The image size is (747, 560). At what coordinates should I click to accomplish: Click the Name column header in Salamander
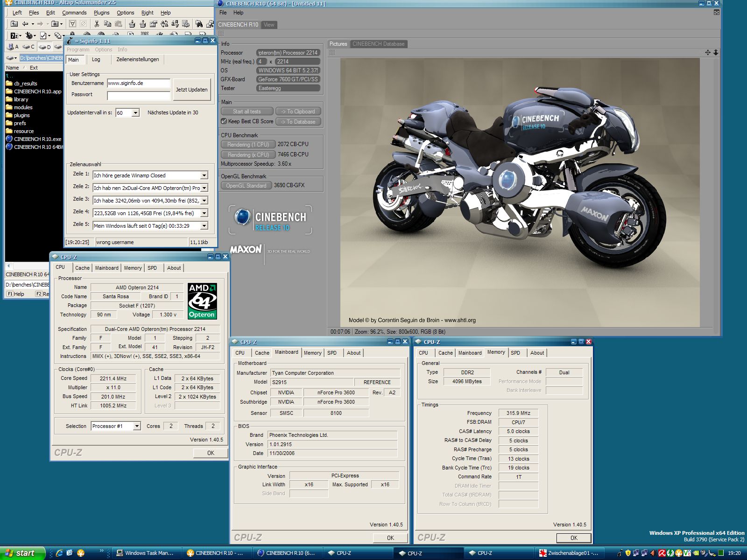tap(13, 68)
